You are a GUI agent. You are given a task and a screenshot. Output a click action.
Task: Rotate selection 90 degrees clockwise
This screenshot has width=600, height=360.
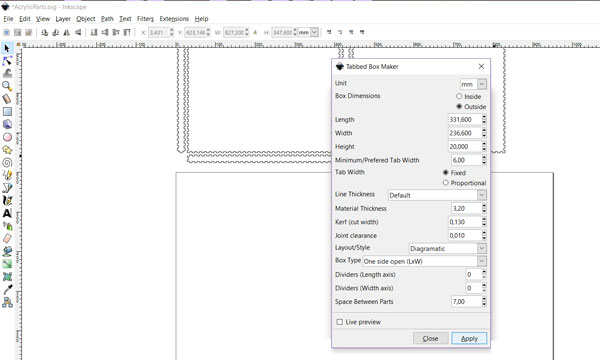pyautogui.click(x=55, y=33)
